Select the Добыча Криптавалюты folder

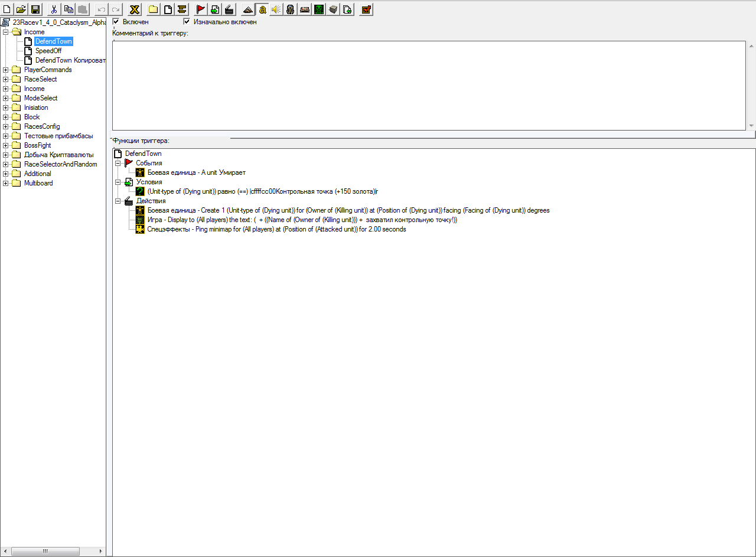coord(58,155)
